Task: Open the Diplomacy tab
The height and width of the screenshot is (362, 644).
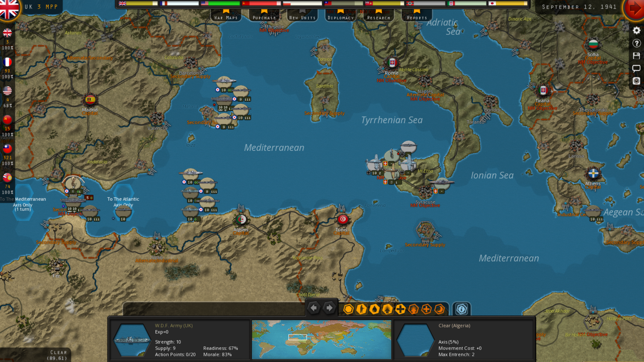Action: (340, 15)
